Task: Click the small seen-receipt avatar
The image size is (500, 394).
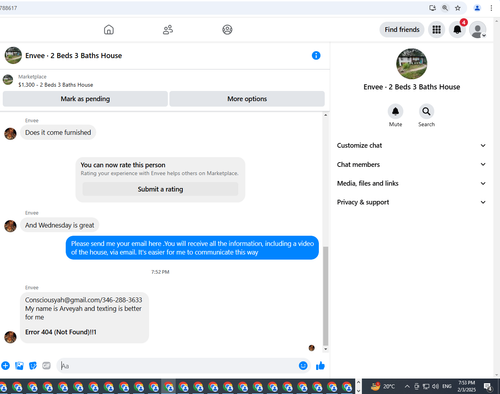Action: point(312,348)
